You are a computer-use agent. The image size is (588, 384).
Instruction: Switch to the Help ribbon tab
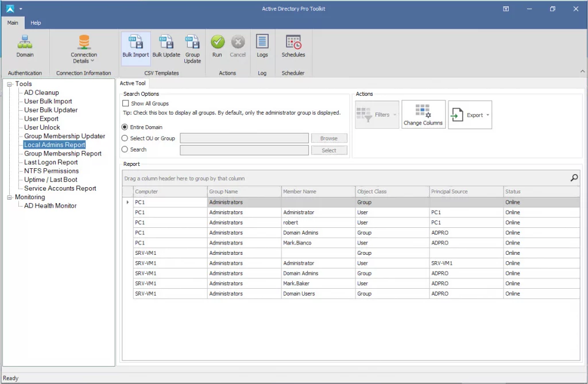36,22
